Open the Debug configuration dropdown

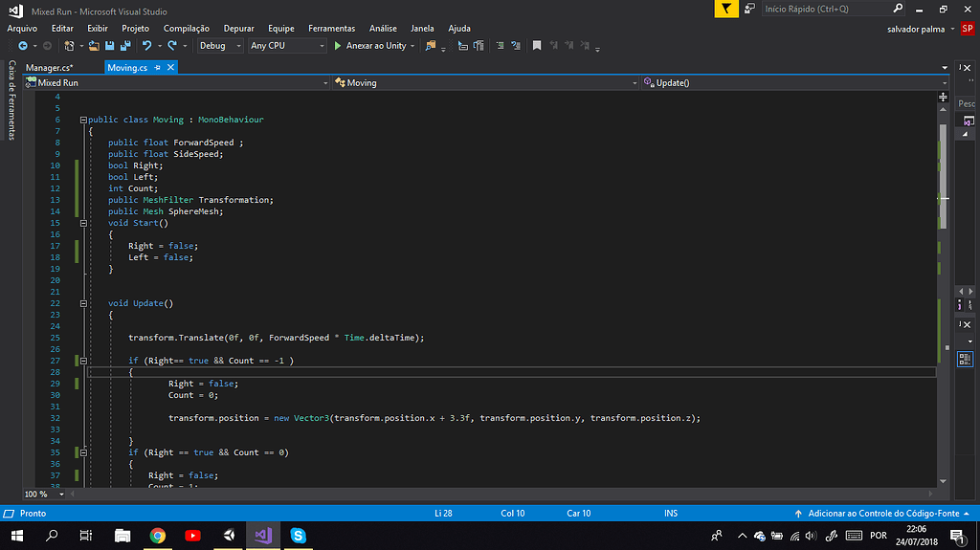[x=220, y=46]
